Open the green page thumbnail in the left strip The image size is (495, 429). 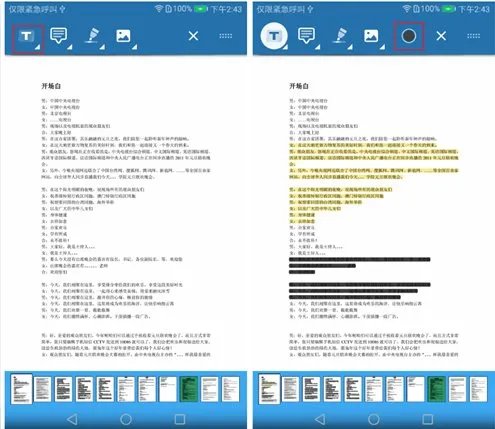189,389
